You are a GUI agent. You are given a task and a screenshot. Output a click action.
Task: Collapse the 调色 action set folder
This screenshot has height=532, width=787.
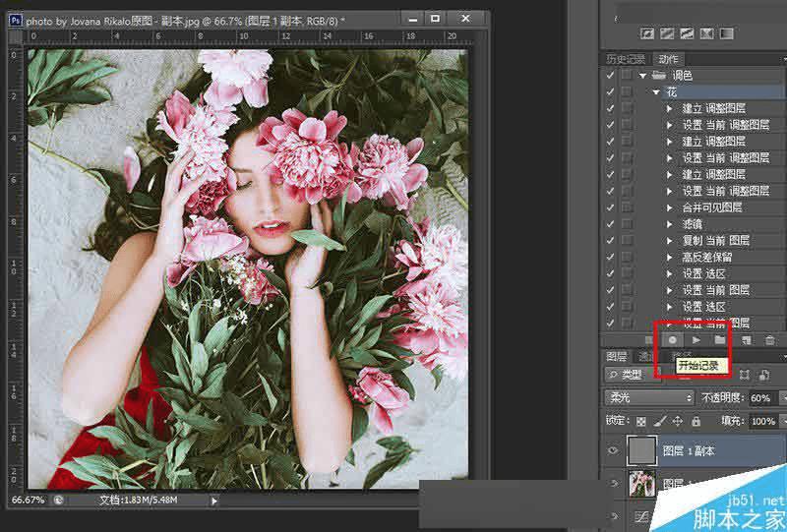pyautogui.click(x=643, y=76)
